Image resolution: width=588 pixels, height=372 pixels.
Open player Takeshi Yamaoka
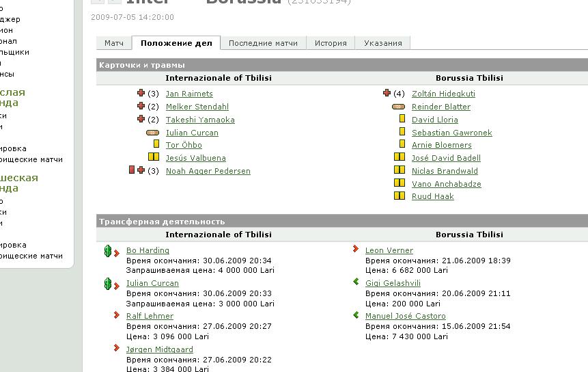(200, 120)
